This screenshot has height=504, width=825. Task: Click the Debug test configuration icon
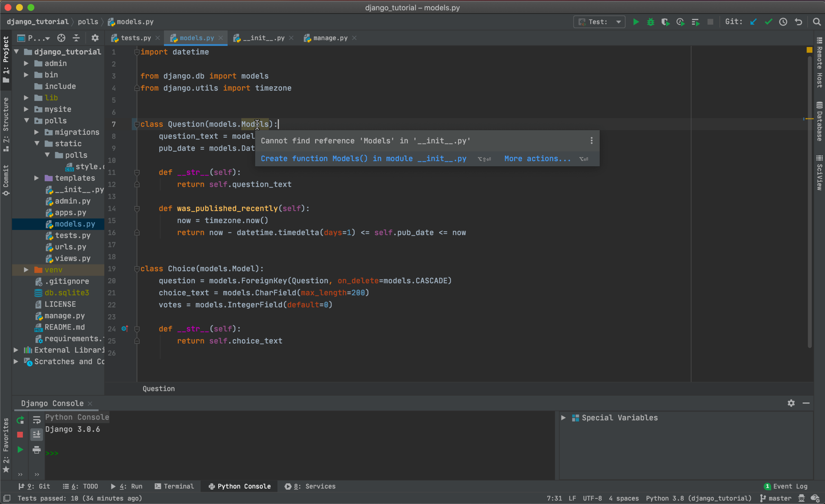(x=648, y=22)
